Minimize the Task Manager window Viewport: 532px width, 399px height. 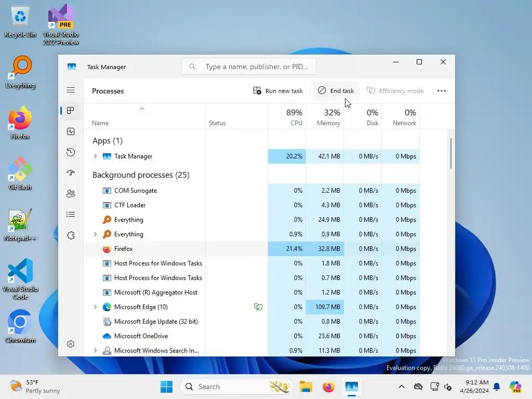point(395,62)
